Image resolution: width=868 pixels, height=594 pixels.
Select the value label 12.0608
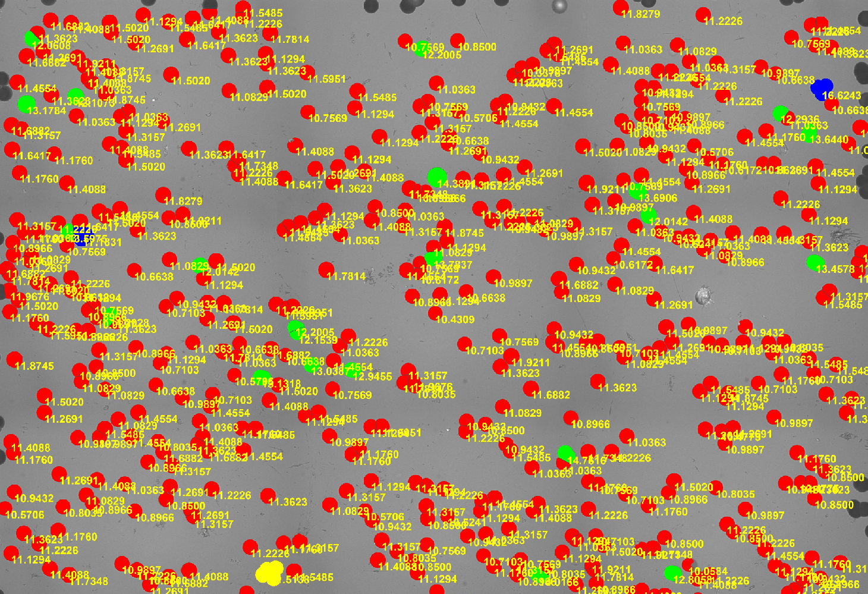pos(51,46)
